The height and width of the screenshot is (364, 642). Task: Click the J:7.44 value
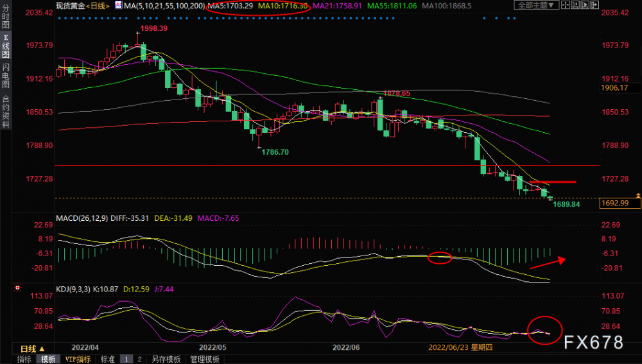[x=164, y=289]
